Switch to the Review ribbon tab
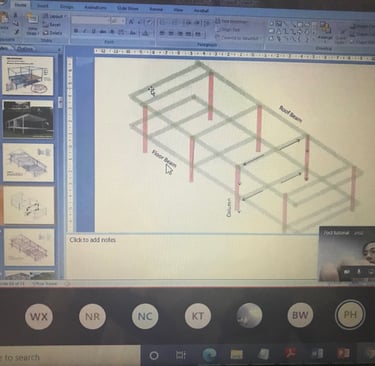The height and width of the screenshot is (366, 375). click(156, 9)
